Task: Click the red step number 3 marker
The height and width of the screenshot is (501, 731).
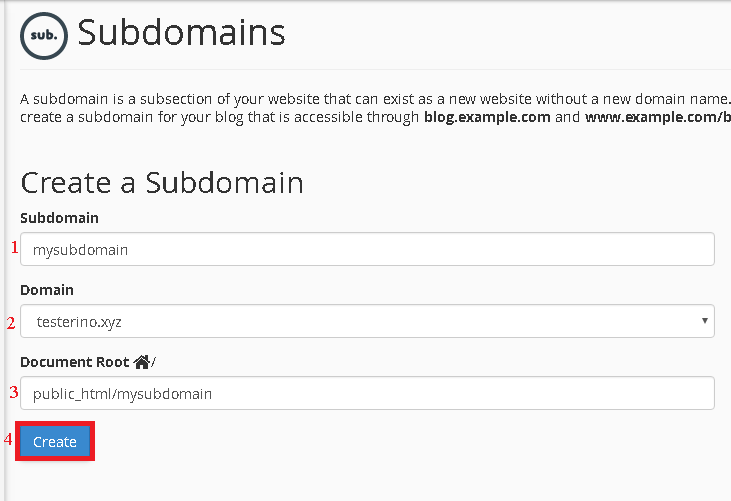Action: click(x=14, y=392)
